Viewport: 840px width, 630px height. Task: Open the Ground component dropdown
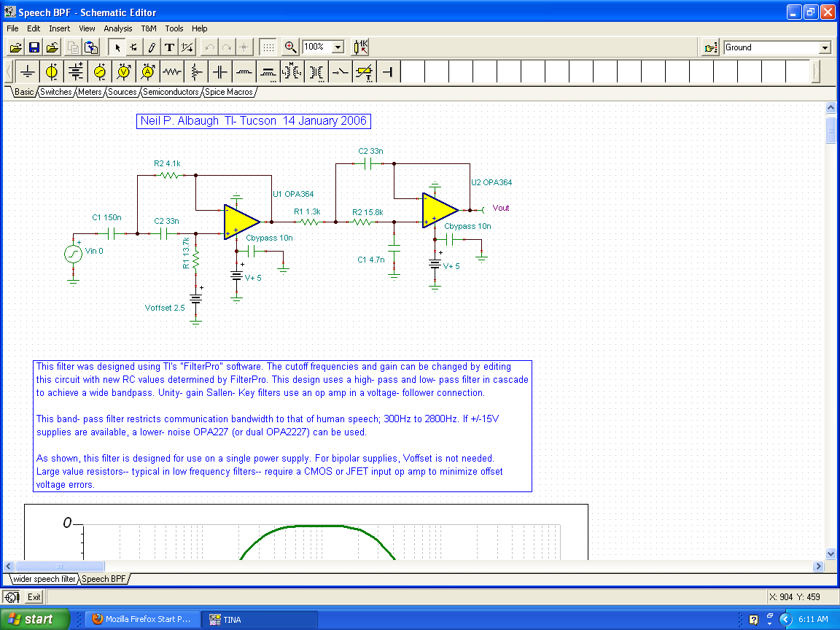825,47
